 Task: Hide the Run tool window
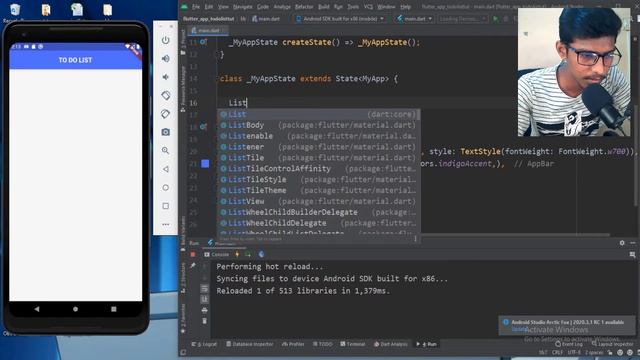coord(633,243)
